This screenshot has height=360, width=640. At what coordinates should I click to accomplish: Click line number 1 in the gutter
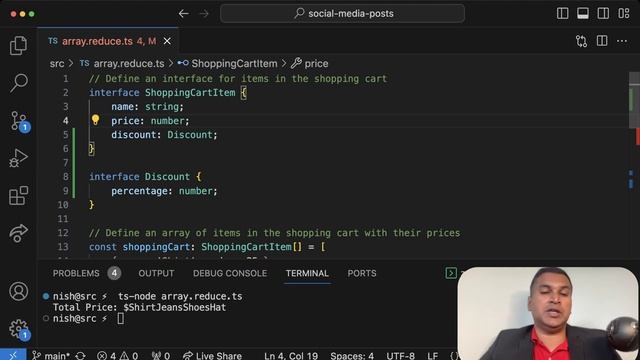click(66, 79)
